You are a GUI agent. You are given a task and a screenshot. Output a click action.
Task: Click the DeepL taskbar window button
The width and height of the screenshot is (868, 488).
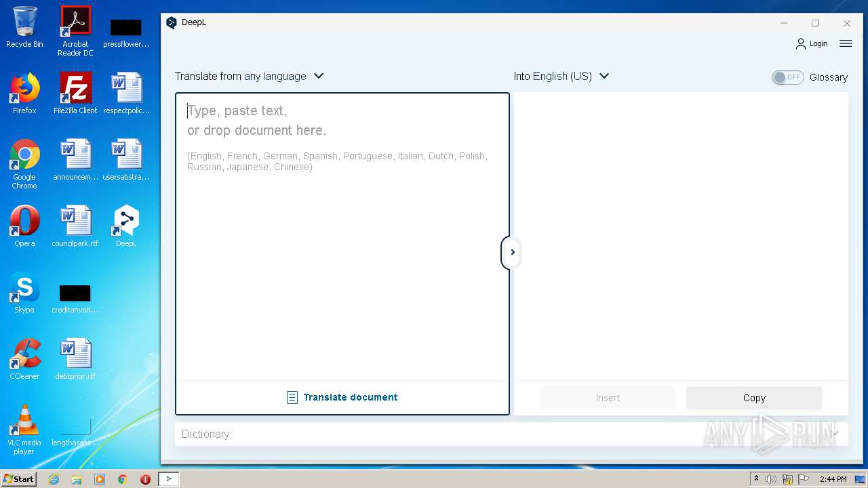(169, 479)
